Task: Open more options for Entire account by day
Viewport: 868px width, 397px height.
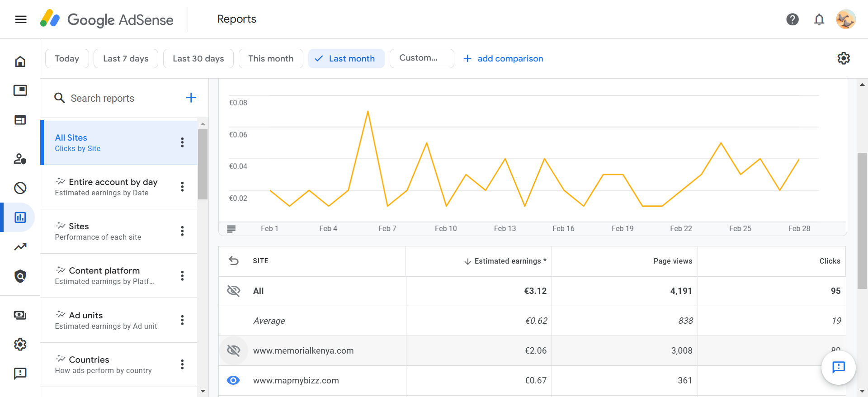Action: (182, 187)
